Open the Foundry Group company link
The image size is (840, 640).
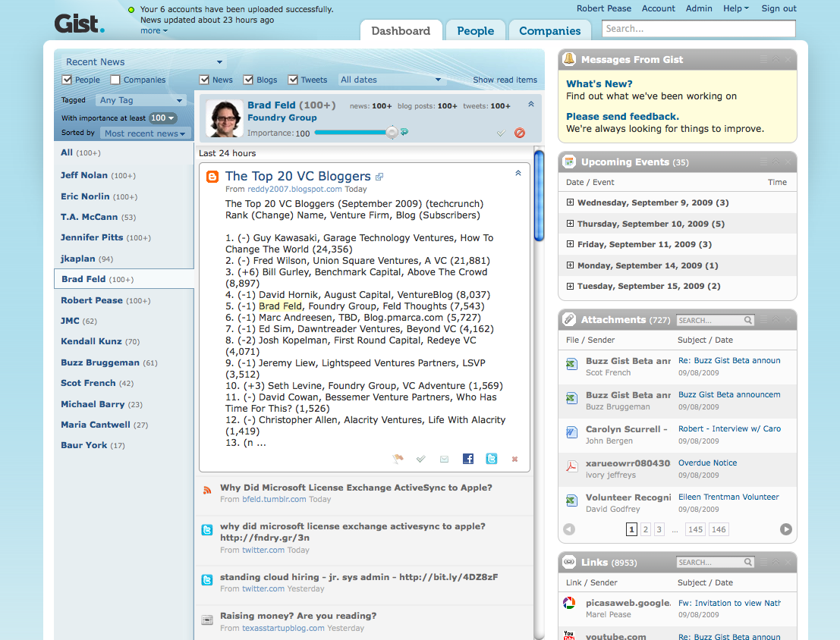pyautogui.click(x=282, y=118)
